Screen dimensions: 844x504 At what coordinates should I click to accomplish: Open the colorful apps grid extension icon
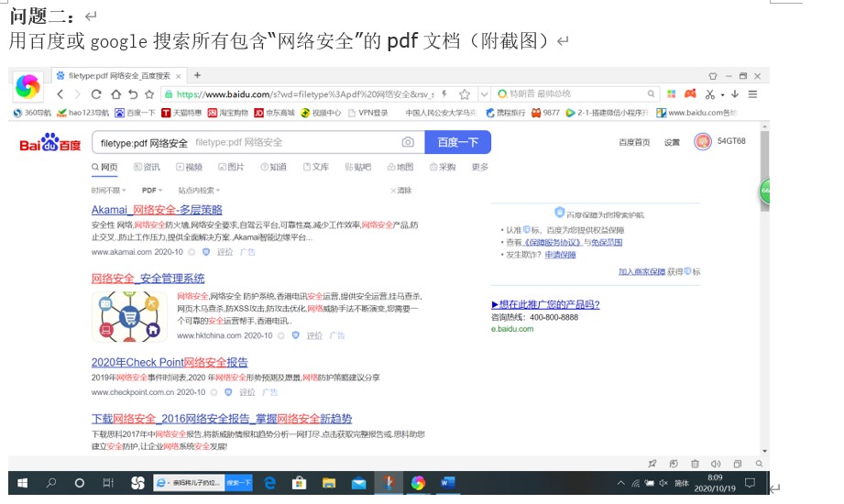tap(671, 94)
